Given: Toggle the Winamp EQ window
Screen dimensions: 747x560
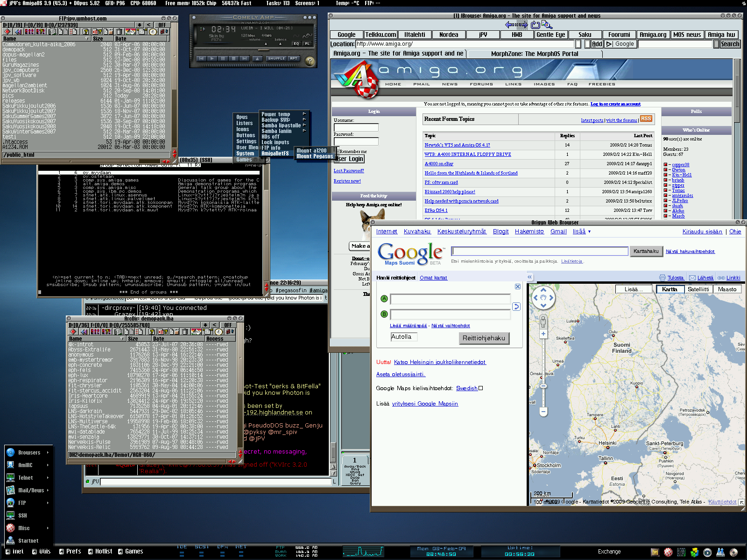Looking at the screenshot, I should (x=296, y=44).
